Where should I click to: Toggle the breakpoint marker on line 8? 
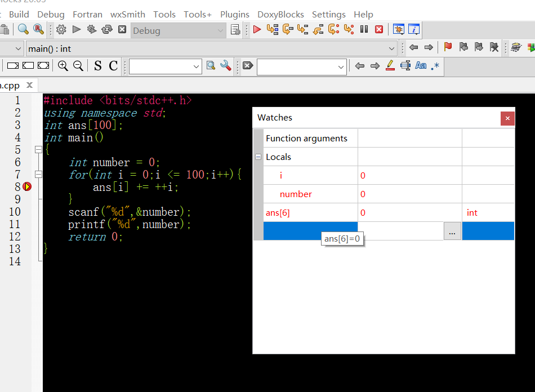(x=27, y=186)
